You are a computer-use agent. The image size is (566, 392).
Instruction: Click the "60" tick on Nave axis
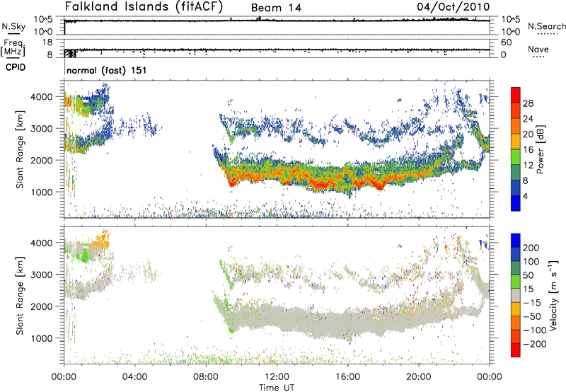(507, 42)
